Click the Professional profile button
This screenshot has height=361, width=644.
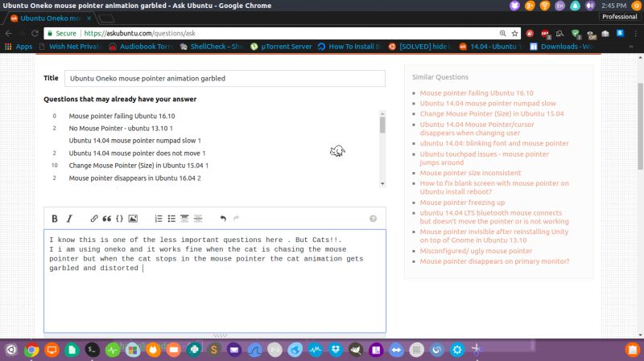coord(619,17)
